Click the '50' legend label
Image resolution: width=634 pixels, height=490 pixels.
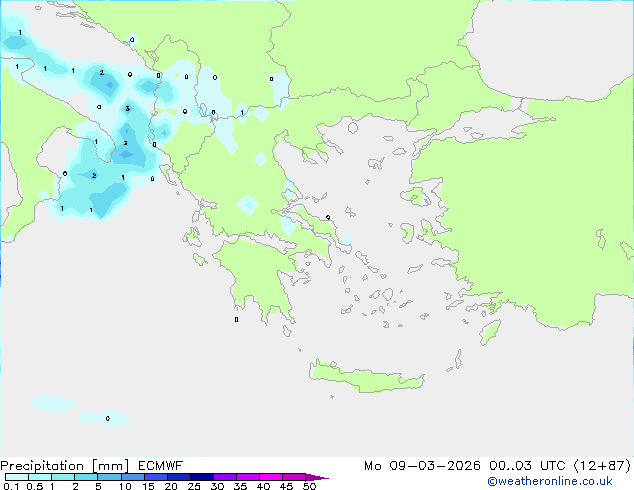[309, 486]
